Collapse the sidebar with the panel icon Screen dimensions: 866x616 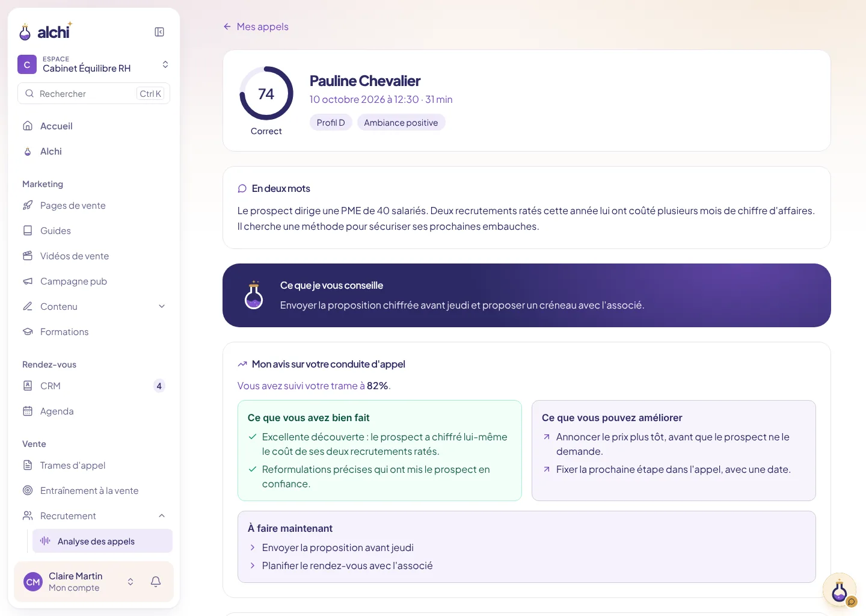pos(159,32)
